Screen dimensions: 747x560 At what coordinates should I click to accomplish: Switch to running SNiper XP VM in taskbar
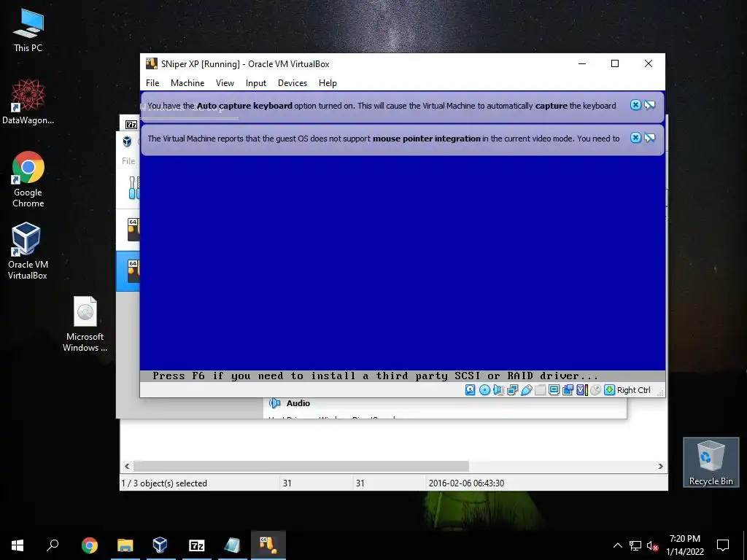[268, 545]
